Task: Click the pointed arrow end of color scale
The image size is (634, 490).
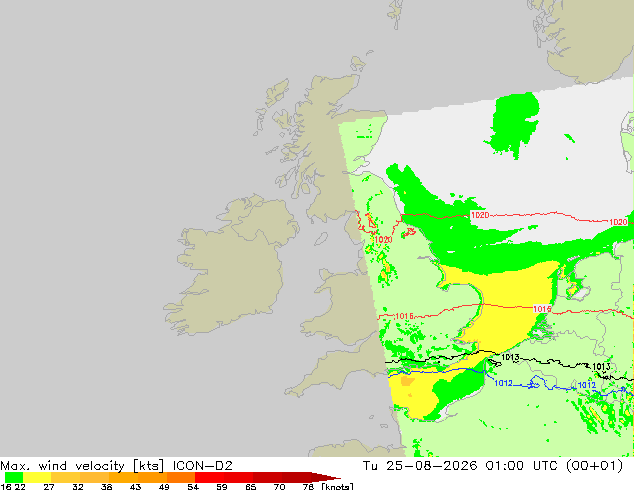Action: 326,477
